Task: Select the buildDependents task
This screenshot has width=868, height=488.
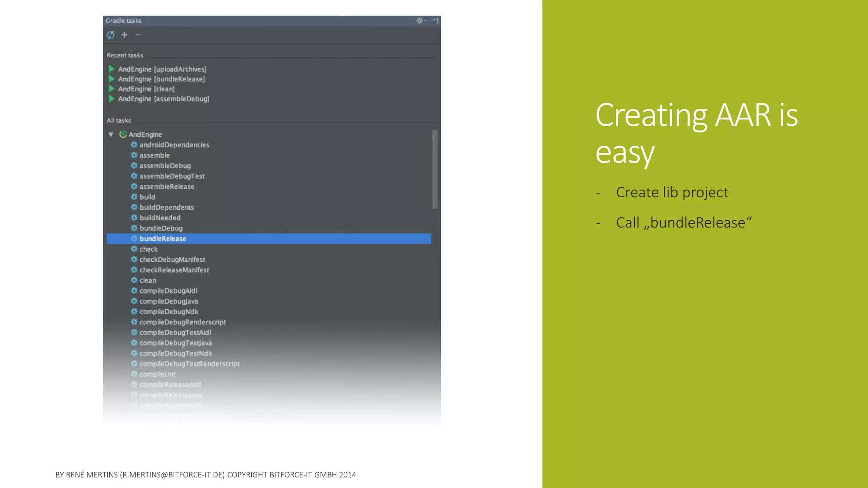Action: [x=162, y=208]
